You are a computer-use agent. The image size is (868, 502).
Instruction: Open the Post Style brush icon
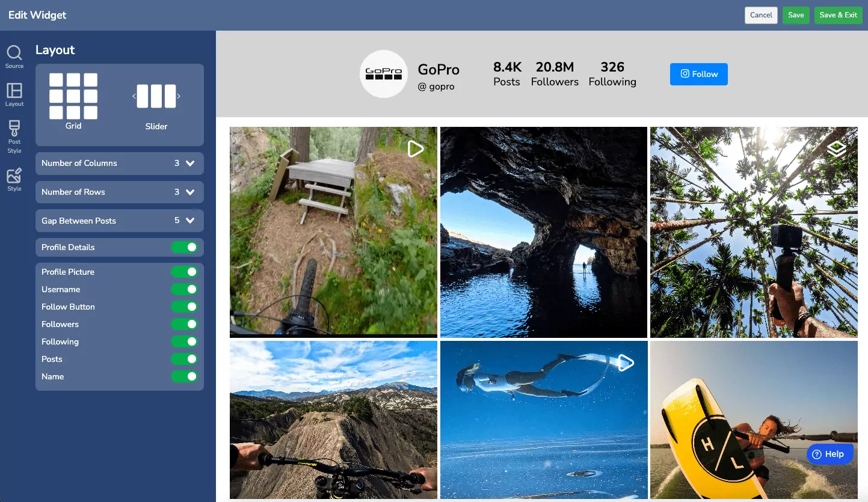(14, 129)
